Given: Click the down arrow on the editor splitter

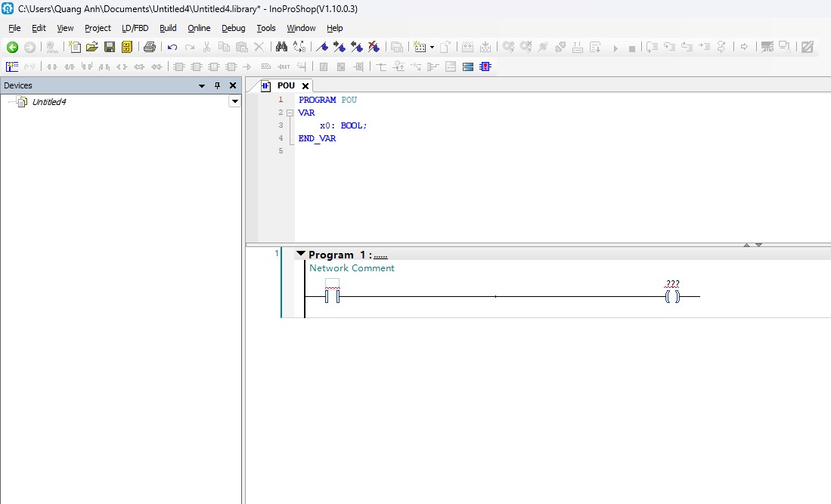Looking at the screenshot, I should point(759,245).
